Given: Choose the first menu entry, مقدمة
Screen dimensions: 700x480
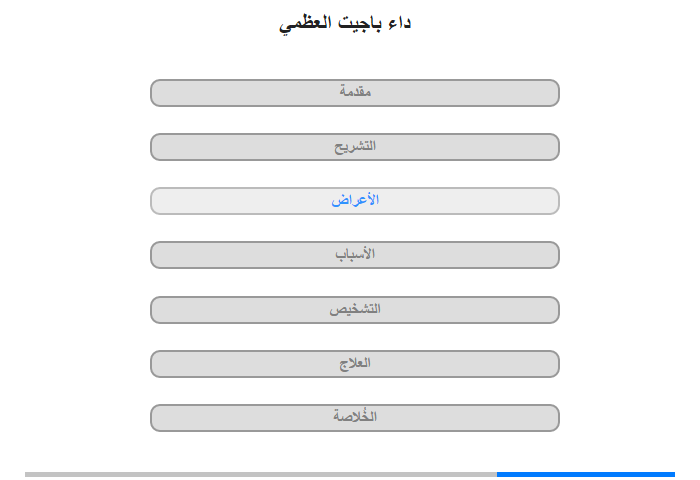Looking at the screenshot, I should (355, 93).
